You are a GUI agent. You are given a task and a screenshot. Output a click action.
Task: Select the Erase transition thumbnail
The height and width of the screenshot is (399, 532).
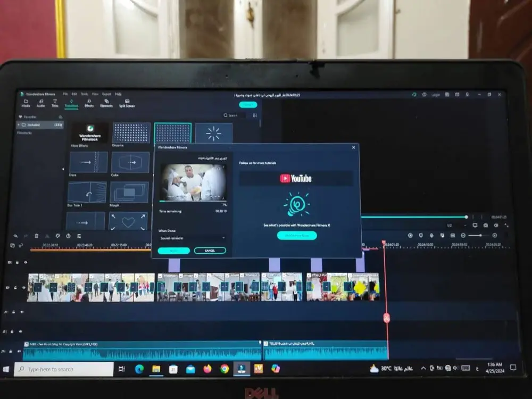[88, 162]
